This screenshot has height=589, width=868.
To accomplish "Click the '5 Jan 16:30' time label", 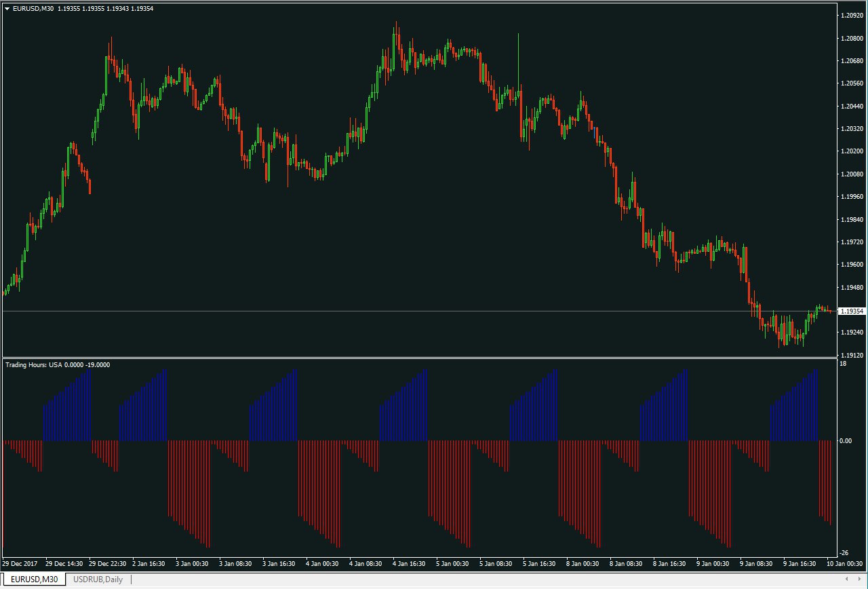I will [x=540, y=564].
